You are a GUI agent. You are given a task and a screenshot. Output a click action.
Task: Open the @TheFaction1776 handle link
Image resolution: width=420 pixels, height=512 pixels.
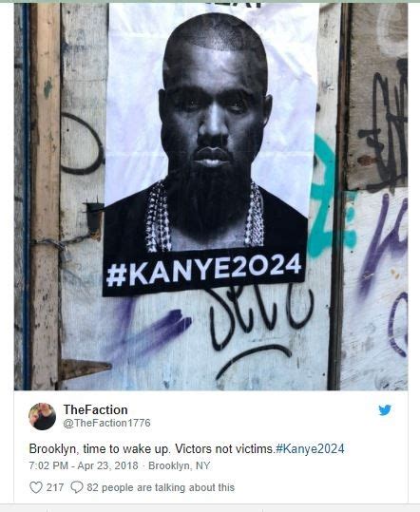click(106, 423)
